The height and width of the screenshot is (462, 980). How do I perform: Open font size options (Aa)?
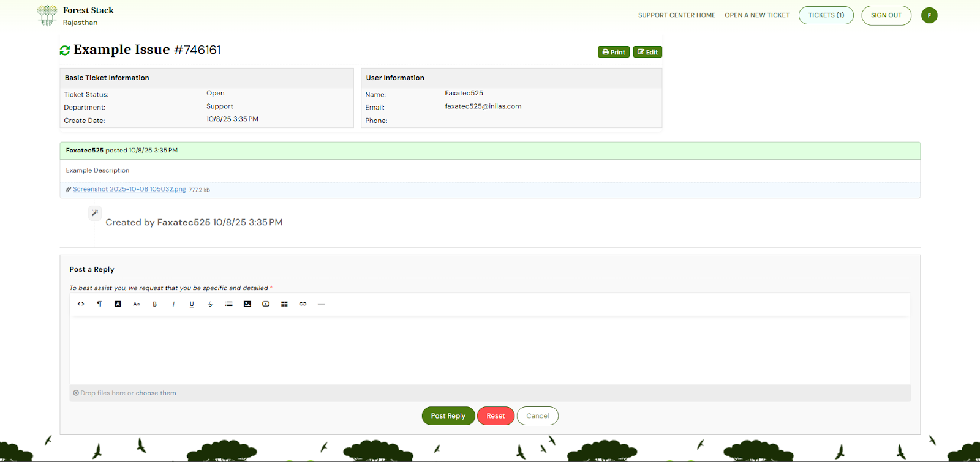click(x=137, y=304)
